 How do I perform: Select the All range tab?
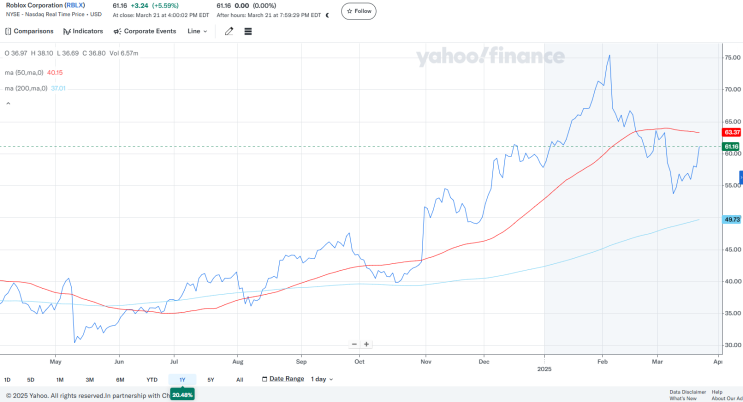click(x=240, y=380)
